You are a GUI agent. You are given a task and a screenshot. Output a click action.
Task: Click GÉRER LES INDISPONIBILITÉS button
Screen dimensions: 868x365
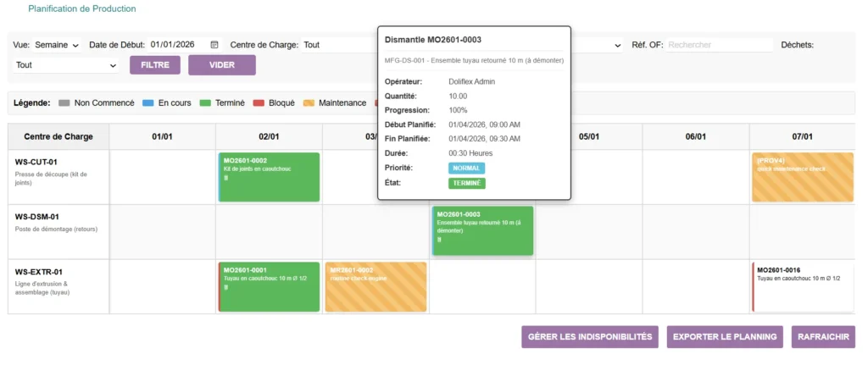click(590, 337)
